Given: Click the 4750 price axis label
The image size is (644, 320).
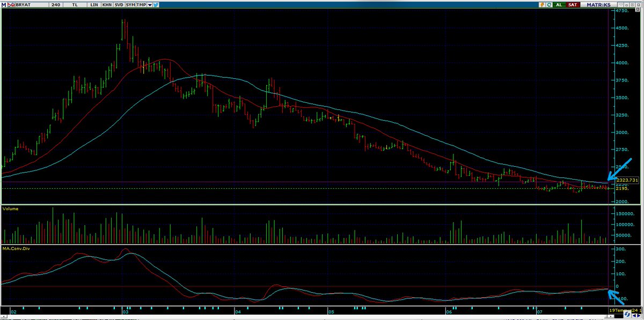Looking at the screenshot, I should point(623,10).
